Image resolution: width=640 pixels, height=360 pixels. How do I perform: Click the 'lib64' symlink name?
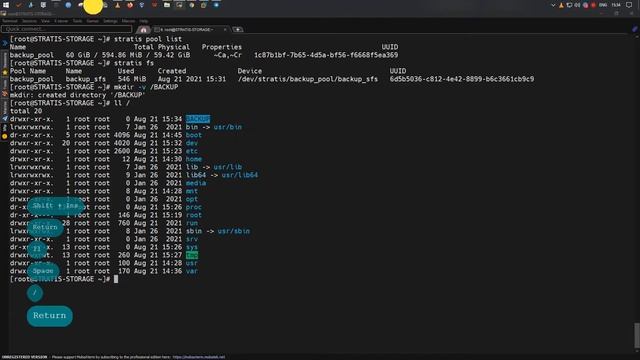coord(196,175)
